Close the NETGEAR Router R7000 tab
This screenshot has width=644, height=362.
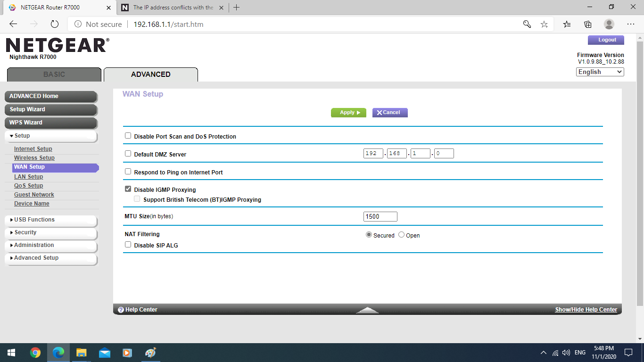click(x=108, y=8)
